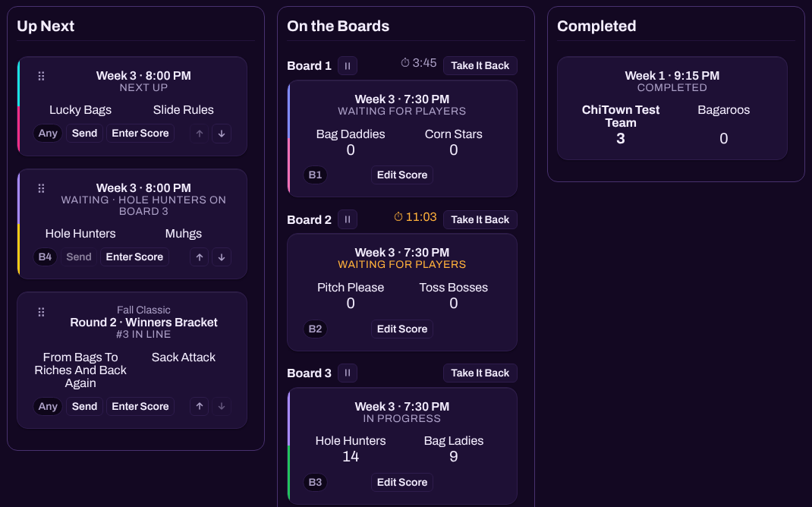Pause Board 2
This screenshot has height=507, width=812.
348,219
